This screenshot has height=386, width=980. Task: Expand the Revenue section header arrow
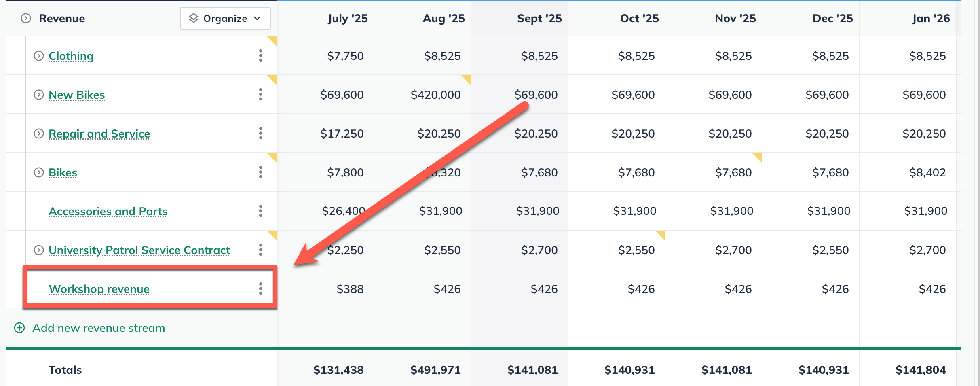point(26,18)
